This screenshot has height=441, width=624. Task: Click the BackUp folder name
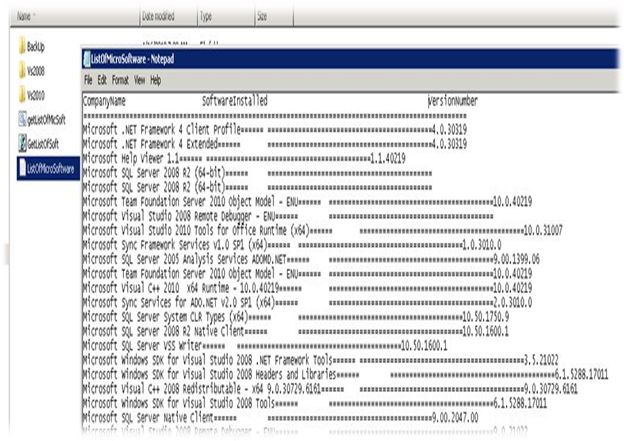tap(35, 47)
